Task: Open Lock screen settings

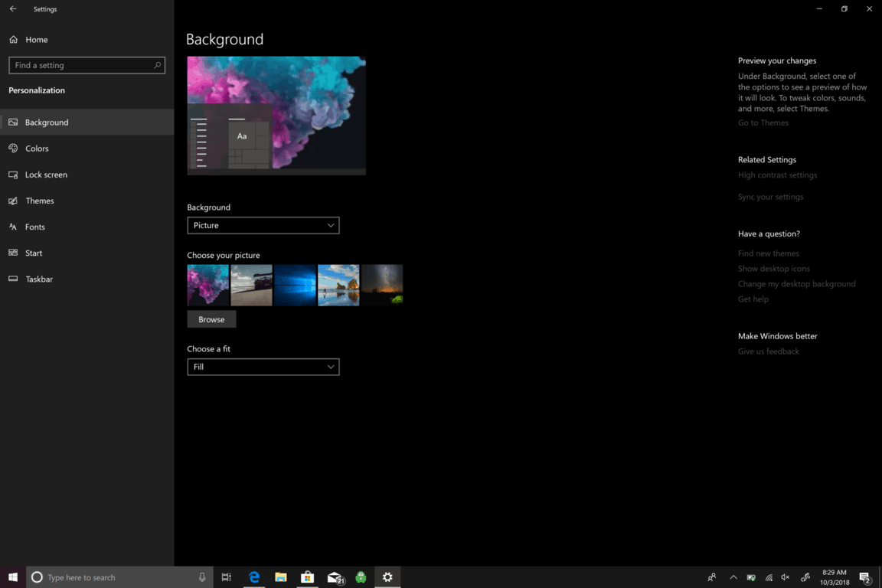Action: [x=46, y=175]
